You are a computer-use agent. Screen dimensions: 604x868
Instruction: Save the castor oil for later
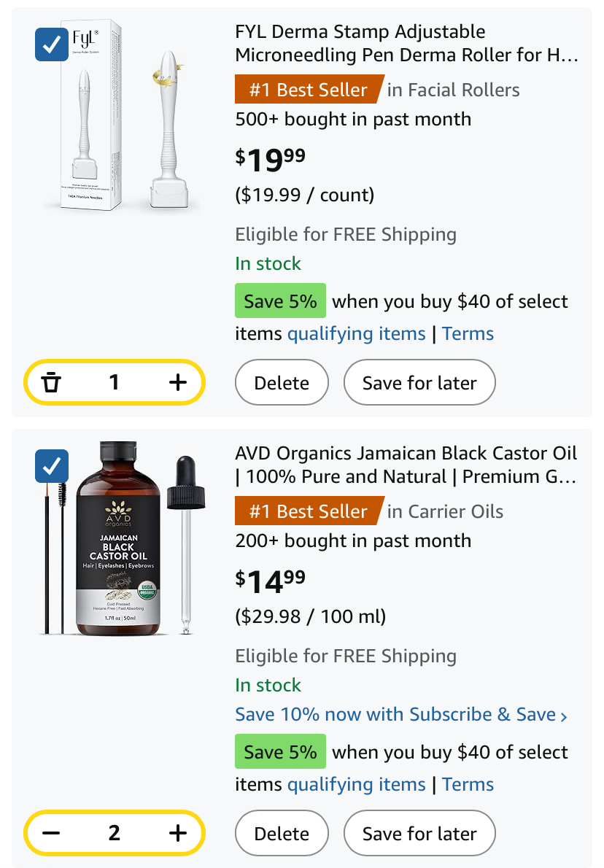[x=419, y=833]
